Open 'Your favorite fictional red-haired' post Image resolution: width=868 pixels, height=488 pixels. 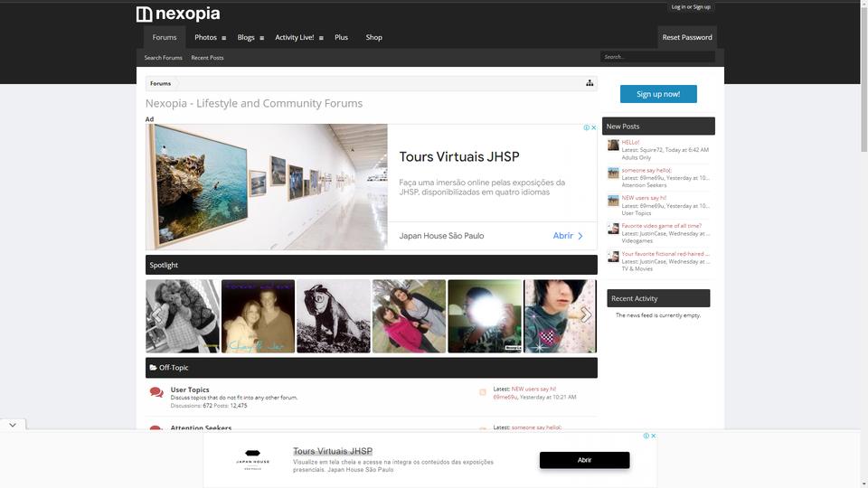tap(665, 253)
